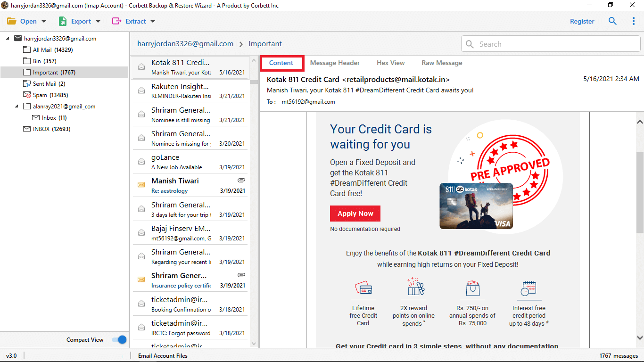
Task: Open the three-dot more options menu
Action: [633, 21]
